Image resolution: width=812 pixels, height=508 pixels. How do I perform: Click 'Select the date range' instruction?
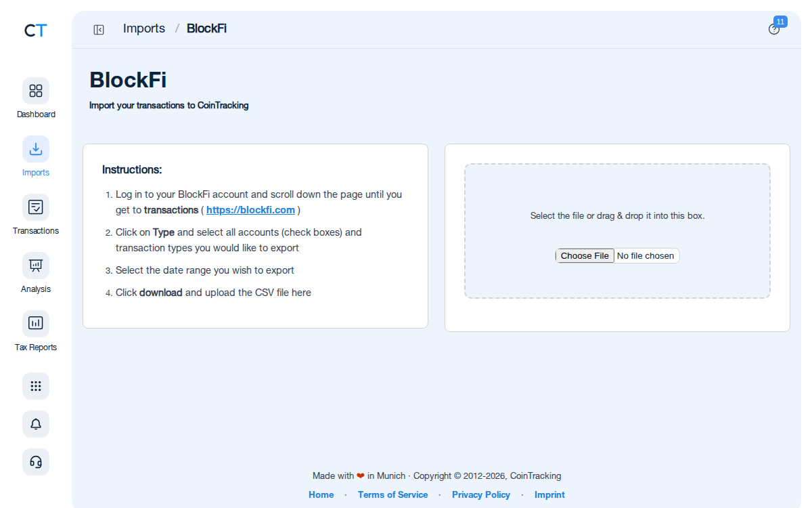pos(205,270)
